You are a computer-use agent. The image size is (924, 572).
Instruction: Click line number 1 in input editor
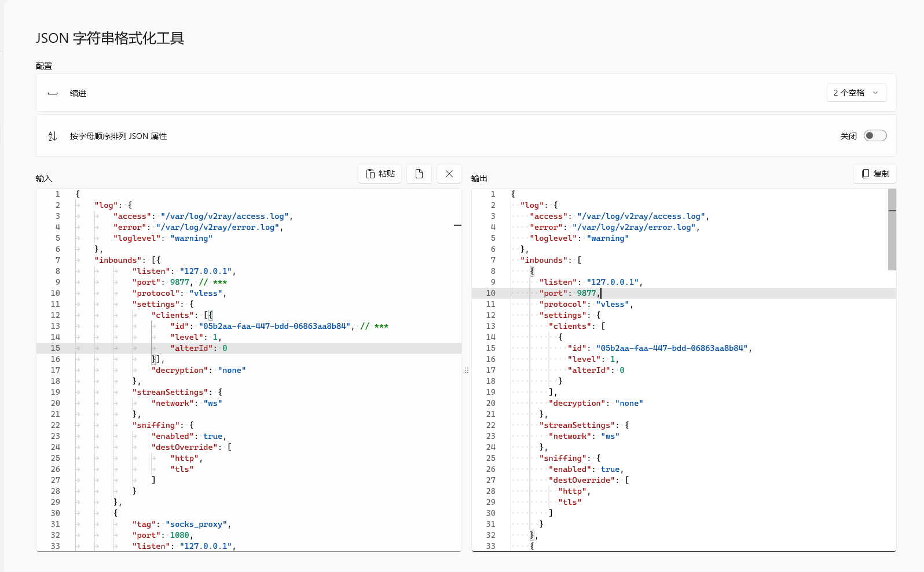tap(57, 194)
